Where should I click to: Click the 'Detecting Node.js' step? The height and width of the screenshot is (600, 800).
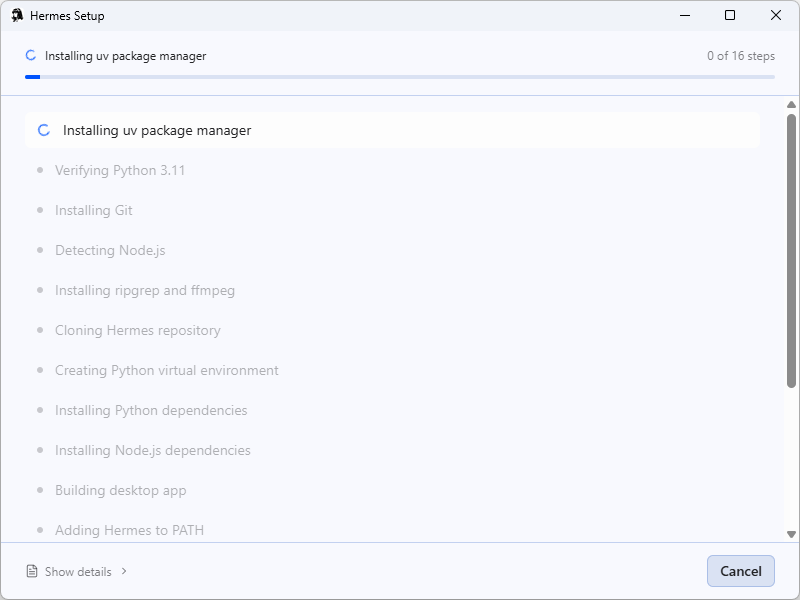click(x=110, y=250)
